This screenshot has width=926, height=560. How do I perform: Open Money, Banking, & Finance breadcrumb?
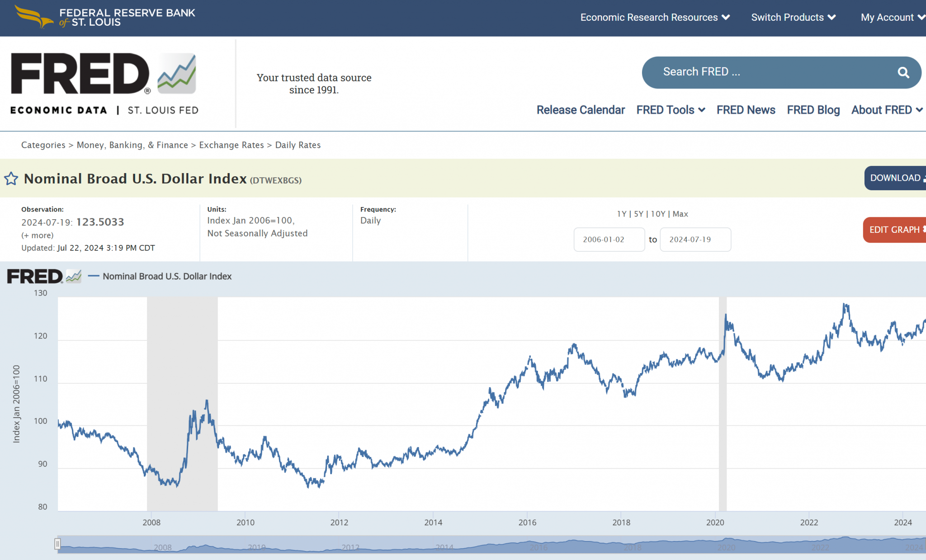tap(132, 145)
